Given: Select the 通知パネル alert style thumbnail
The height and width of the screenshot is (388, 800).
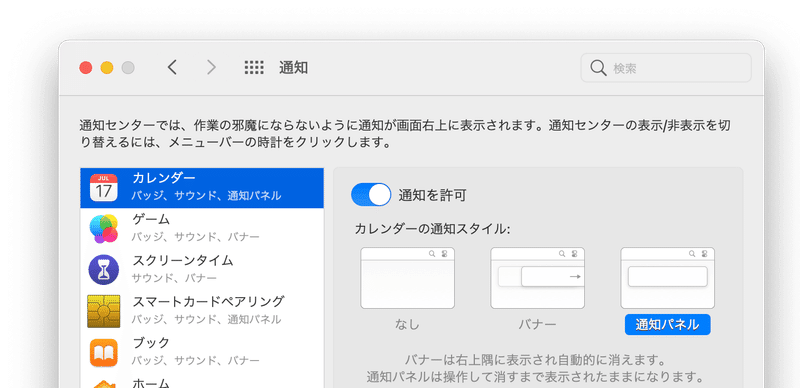Looking at the screenshot, I should click(x=667, y=278).
